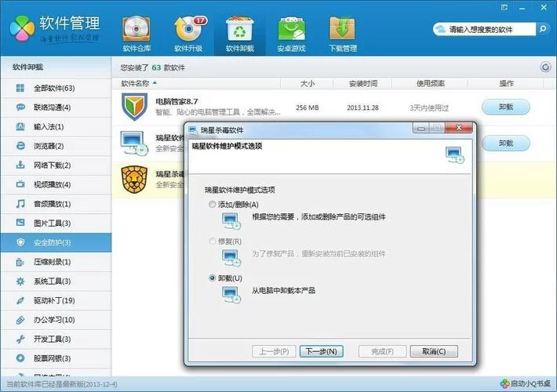Click the search magnifier icon
The height and width of the screenshot is (392, 557).
[x=542, y=29]
